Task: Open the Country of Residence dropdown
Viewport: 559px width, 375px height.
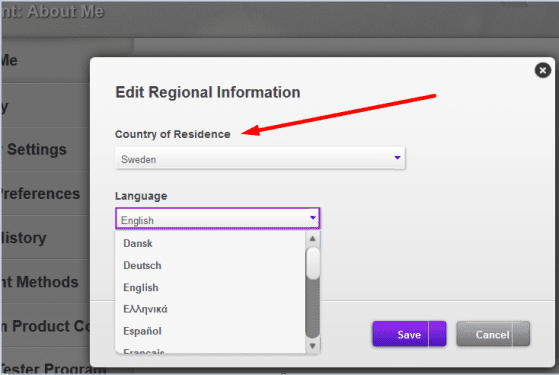Action: (260, 158)
